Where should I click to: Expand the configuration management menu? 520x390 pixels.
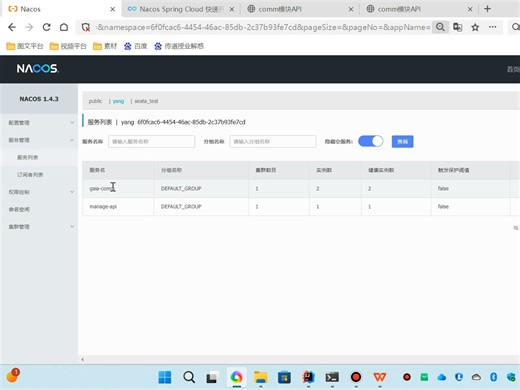39,123
